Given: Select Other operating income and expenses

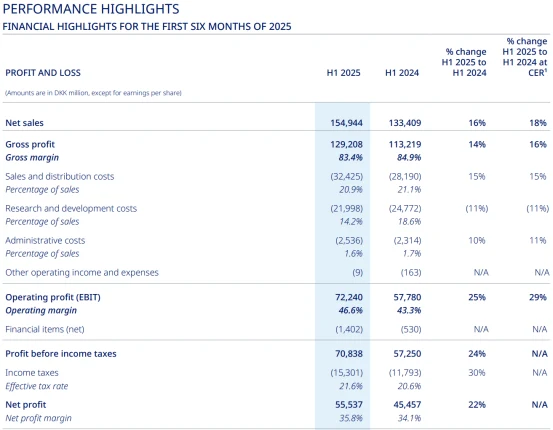Looking at the screenshot, I should click(x=82, y=272).
